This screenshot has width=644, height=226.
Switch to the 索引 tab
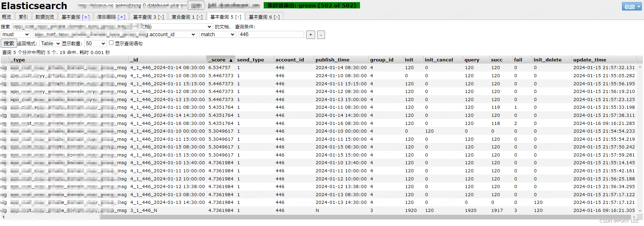23,17
